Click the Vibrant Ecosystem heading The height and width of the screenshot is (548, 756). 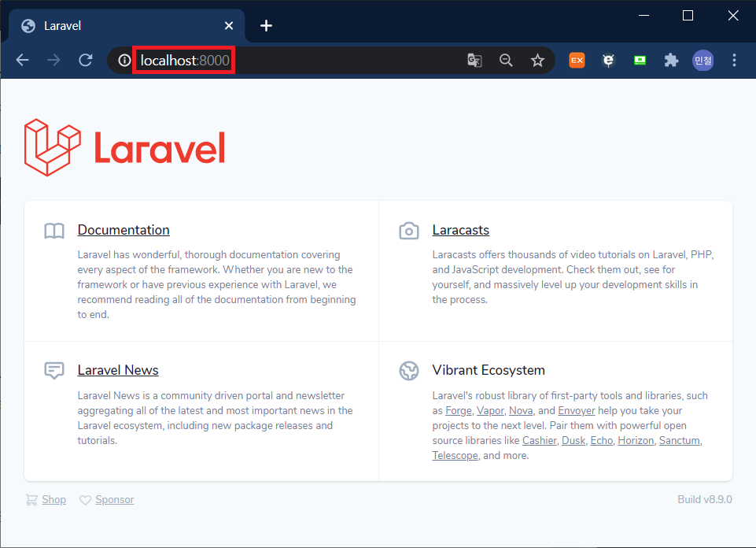489,370
